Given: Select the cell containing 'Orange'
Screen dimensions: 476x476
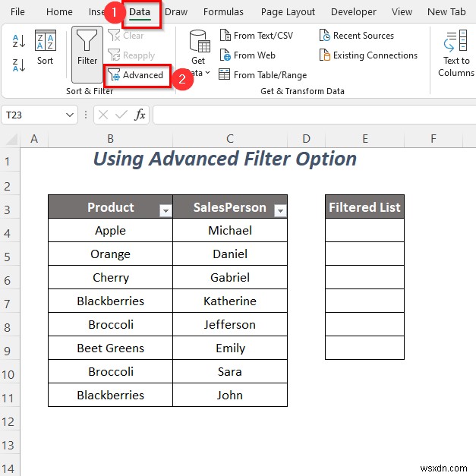Looking at the screenshot, I should click(111, 254).
